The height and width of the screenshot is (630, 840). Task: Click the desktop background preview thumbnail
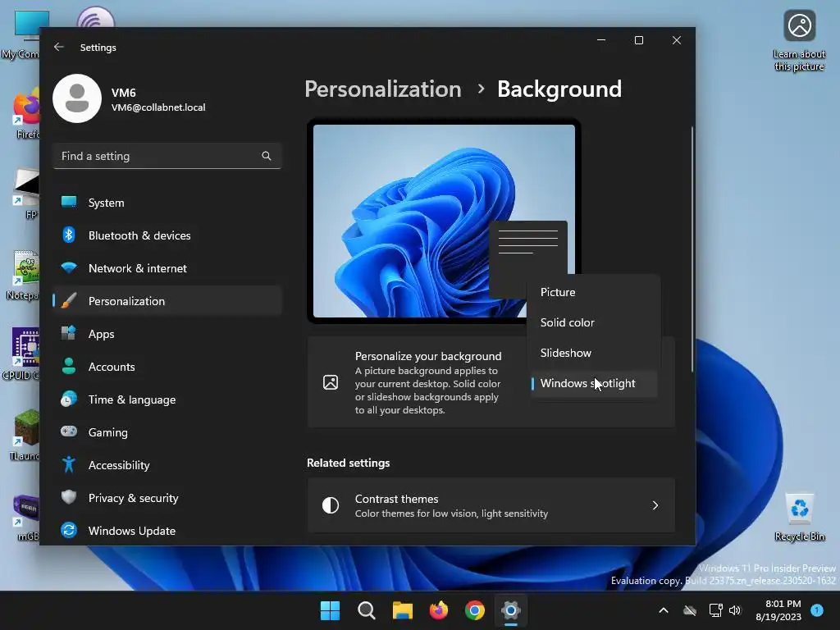coord(444,221)
